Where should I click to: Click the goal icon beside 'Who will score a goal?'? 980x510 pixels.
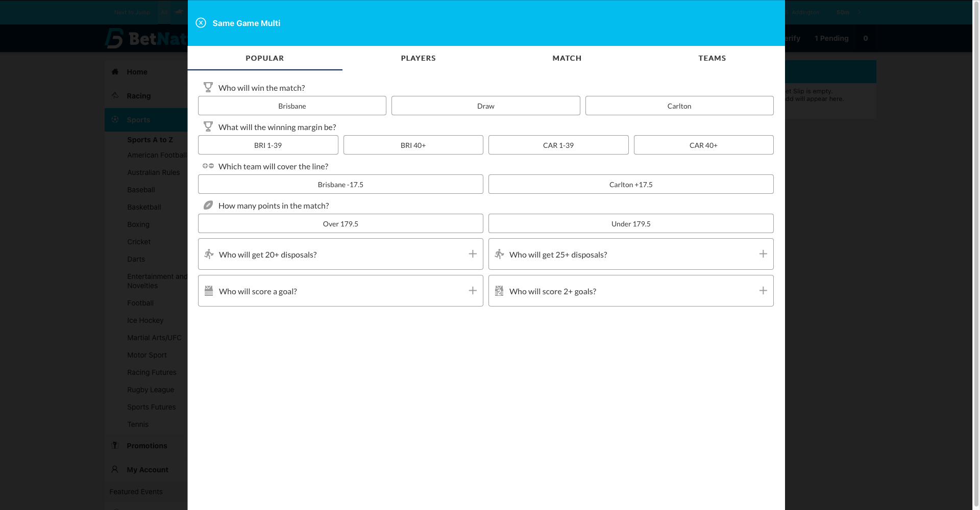209,291
